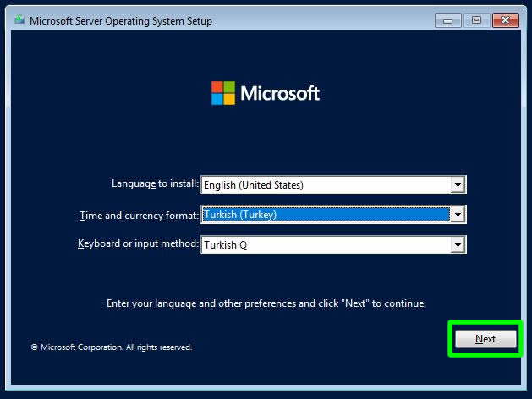Click the Microsoft four-color logo
This screenshot has width=532, height=399.
click(222, 93)
